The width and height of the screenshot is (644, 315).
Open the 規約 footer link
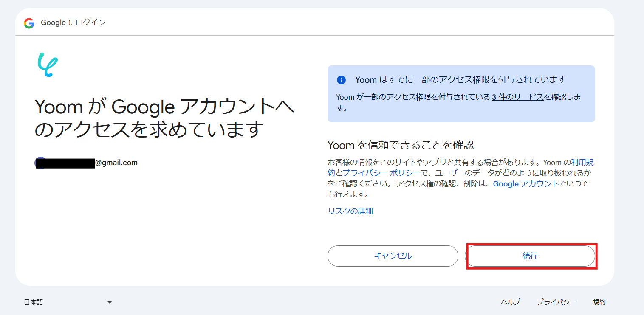[x=599, y=302]
